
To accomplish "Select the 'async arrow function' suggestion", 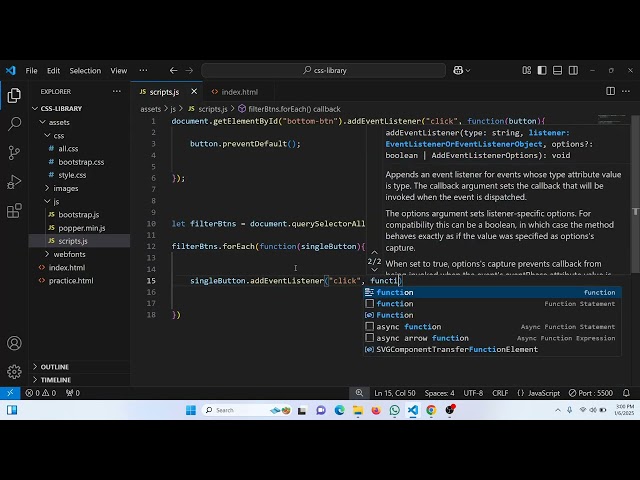I will [492, 338].
